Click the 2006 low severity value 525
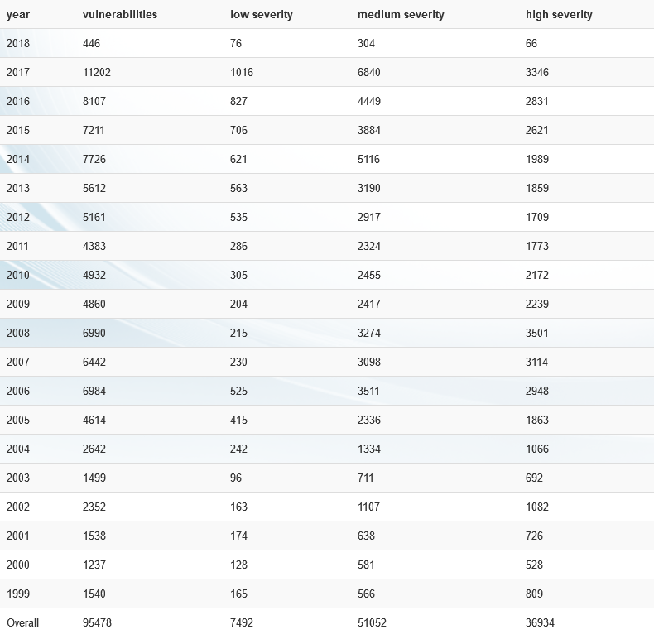 click(238, 391)
